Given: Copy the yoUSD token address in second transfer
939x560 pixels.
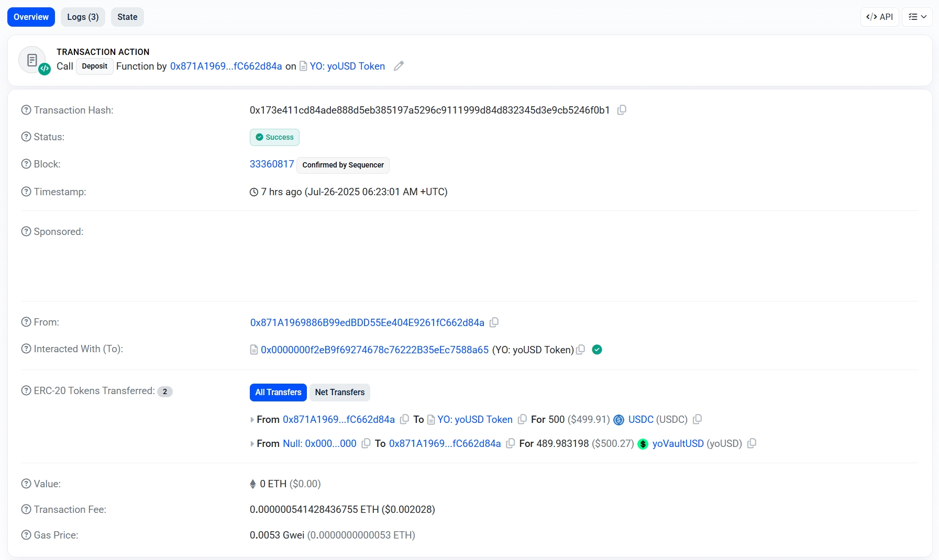Looking at the screenshot, I should coord(752,443).
